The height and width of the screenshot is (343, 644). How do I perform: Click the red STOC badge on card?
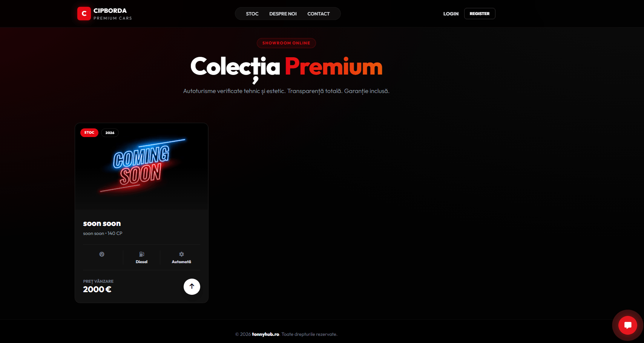point(89,133)
